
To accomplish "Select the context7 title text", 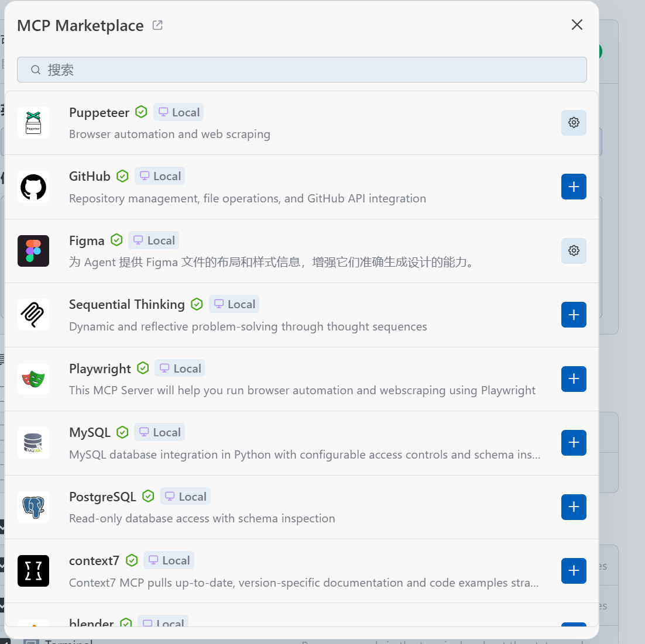I will click(94, 560).
